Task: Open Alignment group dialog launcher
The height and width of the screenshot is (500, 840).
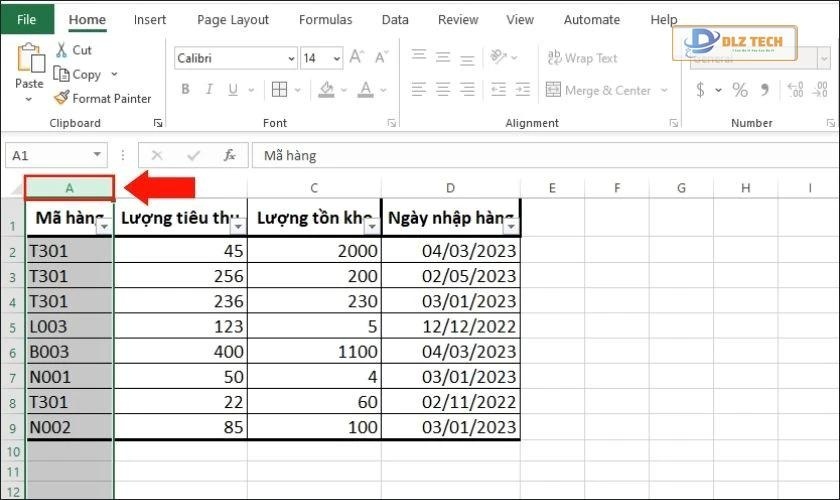Action: [x=674, y=123]
